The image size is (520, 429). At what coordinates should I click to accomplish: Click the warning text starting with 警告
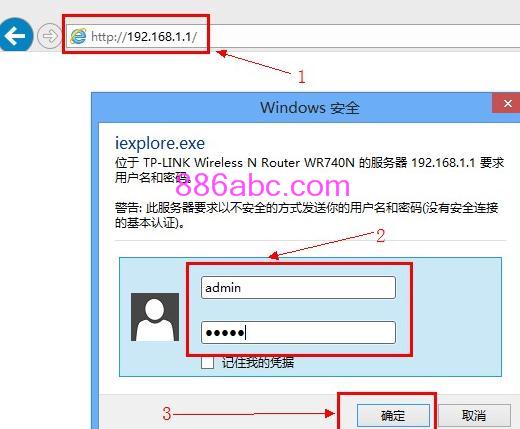pyautogui.click(x=307, y=215)
